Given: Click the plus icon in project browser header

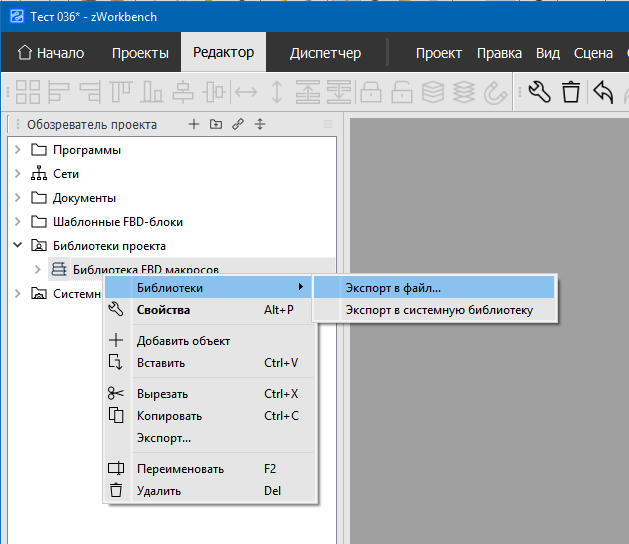Looking at the screenshot, I should pos(194,125).
